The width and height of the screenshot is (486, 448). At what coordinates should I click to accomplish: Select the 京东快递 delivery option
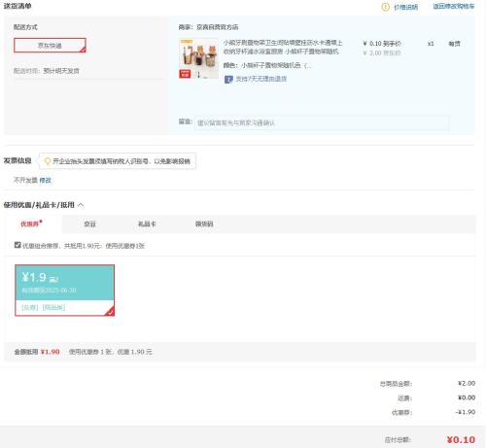point(50,46)
